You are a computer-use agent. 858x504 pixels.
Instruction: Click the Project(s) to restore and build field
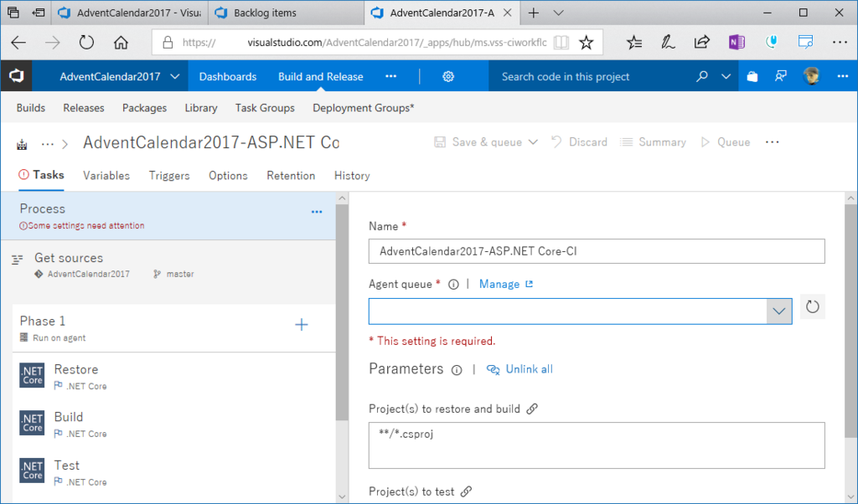[x=597, y=445]
